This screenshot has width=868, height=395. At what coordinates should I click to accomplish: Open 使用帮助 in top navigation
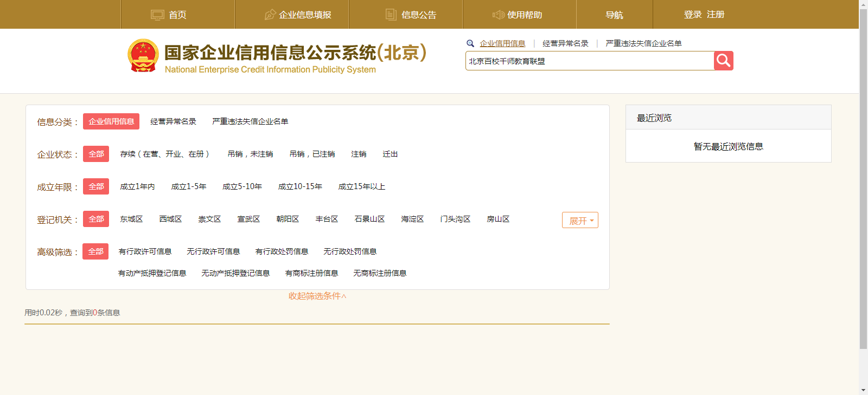coord(524,15)
